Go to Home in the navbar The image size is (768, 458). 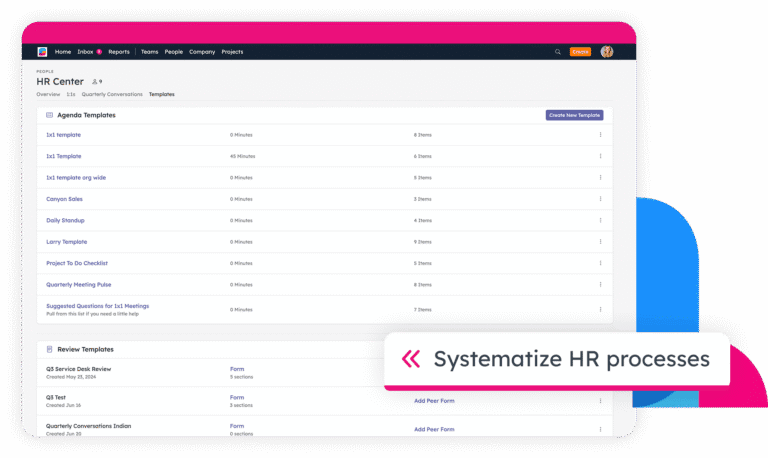point(63,51)
